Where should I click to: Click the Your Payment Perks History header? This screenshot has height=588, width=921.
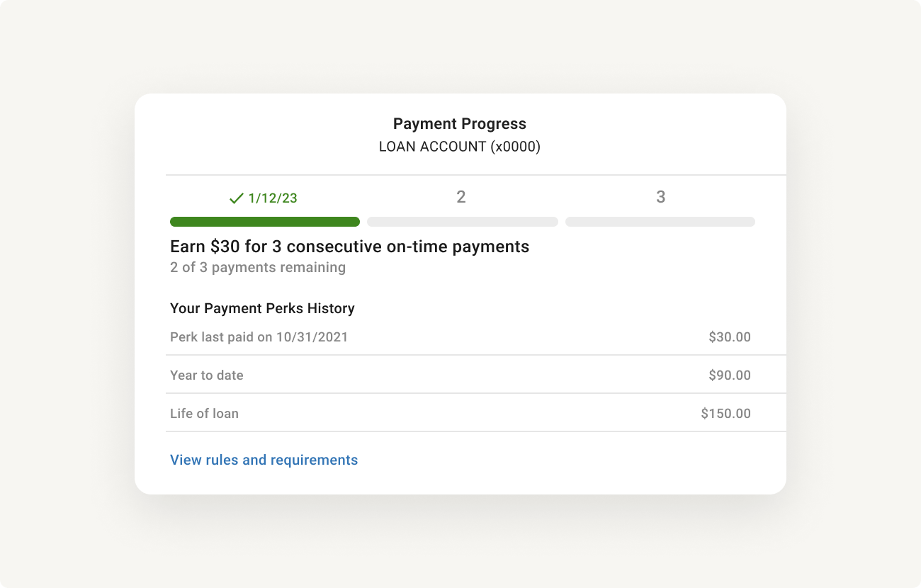coord(262,308)
